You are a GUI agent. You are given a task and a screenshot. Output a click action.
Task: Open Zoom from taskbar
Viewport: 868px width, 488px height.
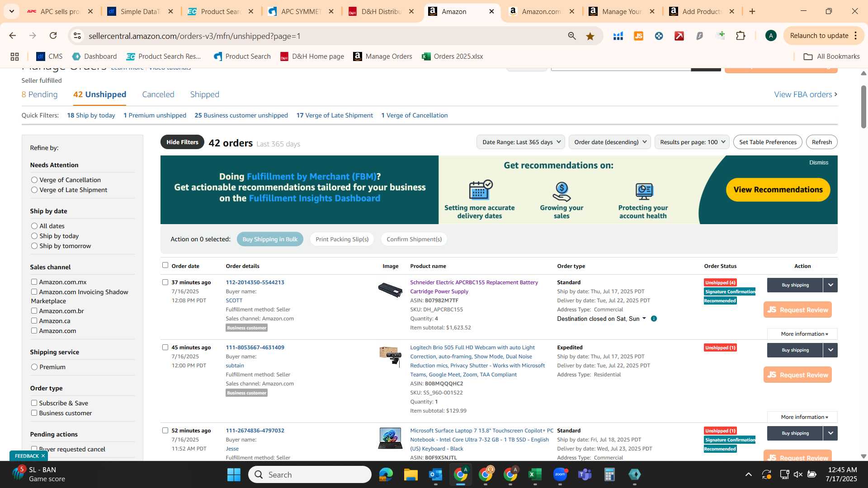560,474
